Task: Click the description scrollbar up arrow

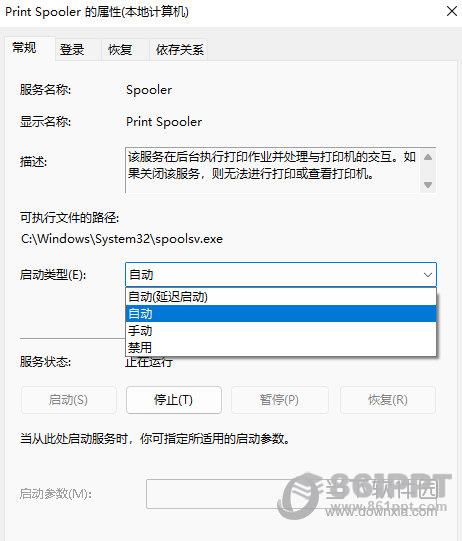Action: click(428, 157)
